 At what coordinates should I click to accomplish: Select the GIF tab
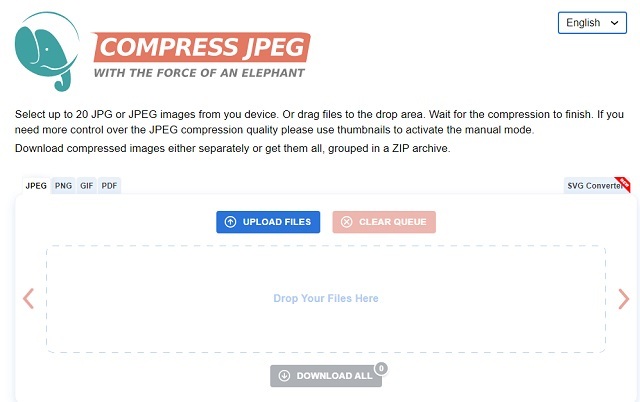87,185
